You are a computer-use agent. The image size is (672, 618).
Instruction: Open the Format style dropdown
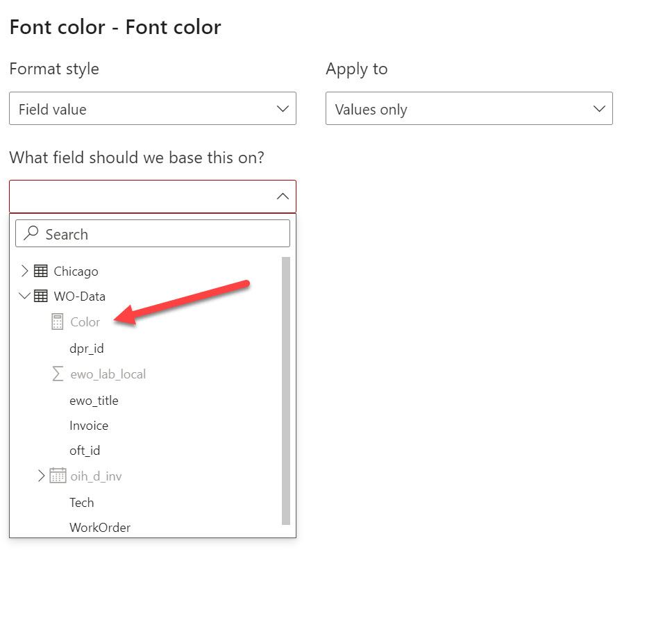153,108
